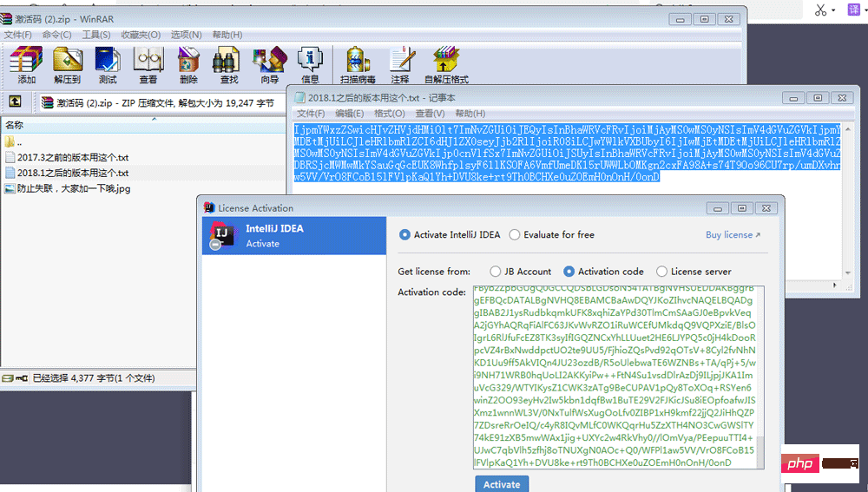This screenshot has width=868, height=492.
Task: Open the 命令(C) menu in WinRAR
Action: click(57, 35)
